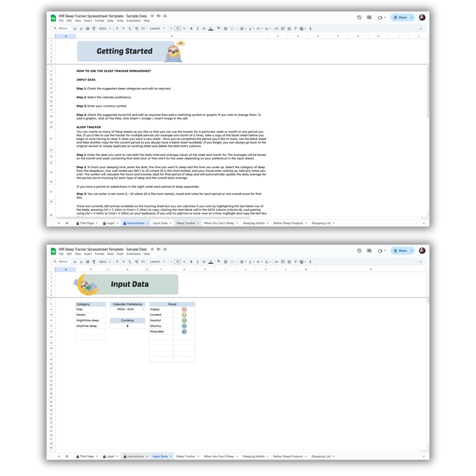Open the Lexend font dropdown in Input Data window
This screenshot has height=476, width=476.
pos(157,262)
